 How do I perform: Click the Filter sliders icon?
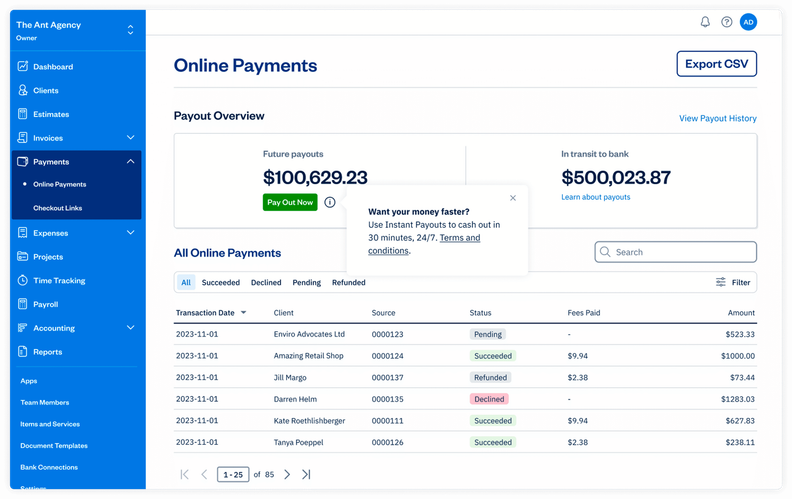(721, 282)
